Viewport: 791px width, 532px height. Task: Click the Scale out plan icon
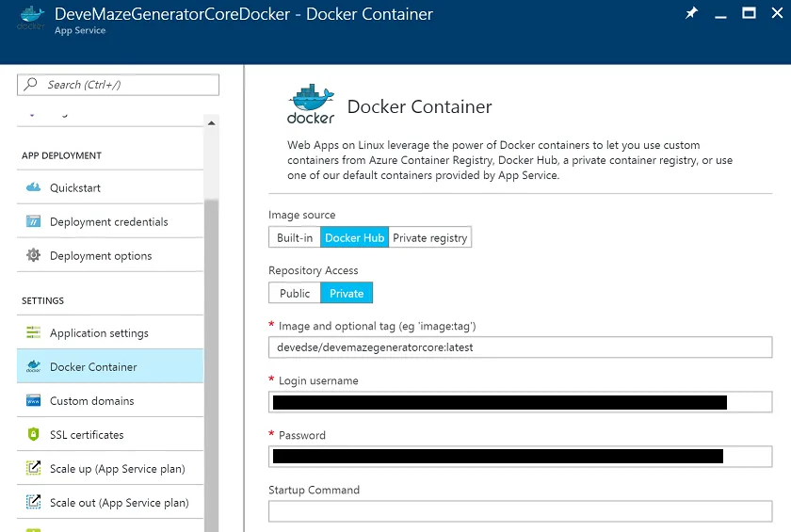click(34, 502)
